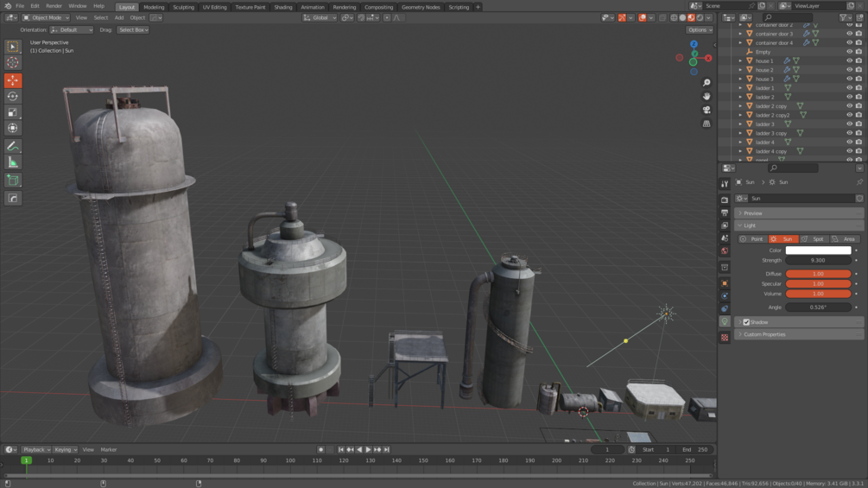
Task: Open the Tool properties tab
Action: tap(725, 184)
